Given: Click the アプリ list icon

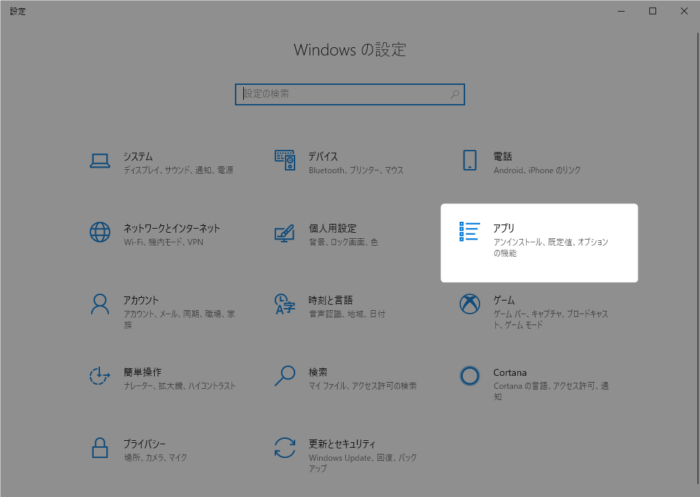Looking at the screenshot, I should click(469, 233).
